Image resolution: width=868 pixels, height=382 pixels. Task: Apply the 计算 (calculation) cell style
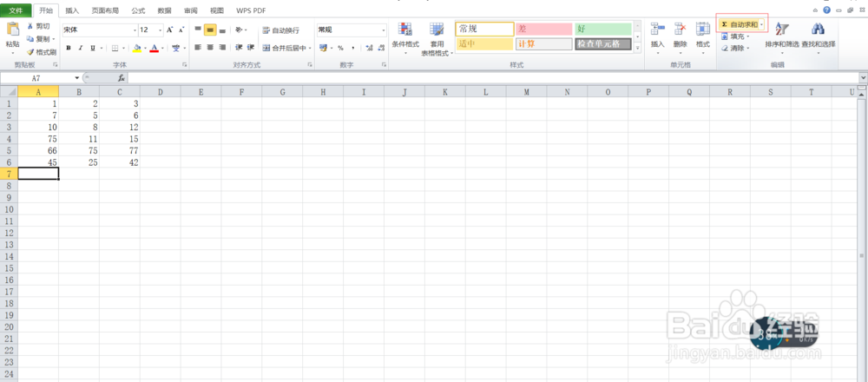pos(543,44)
